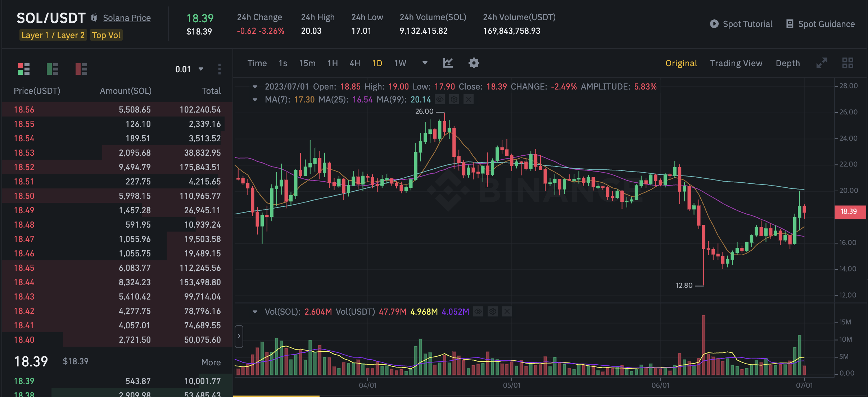Open the Solana Price link
The height and width of the screenshot is (397, 868).
(x=127, y=18)
